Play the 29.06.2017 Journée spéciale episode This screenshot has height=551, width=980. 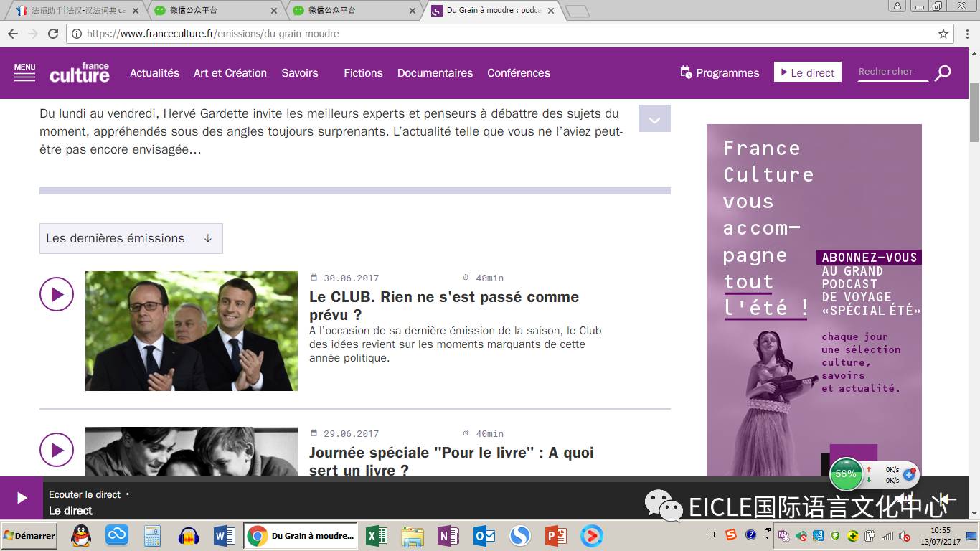(x=57, y=450)
